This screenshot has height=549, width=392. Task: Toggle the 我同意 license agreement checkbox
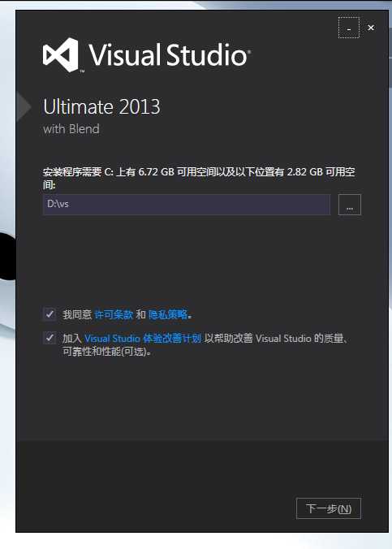tap(50, 314)
